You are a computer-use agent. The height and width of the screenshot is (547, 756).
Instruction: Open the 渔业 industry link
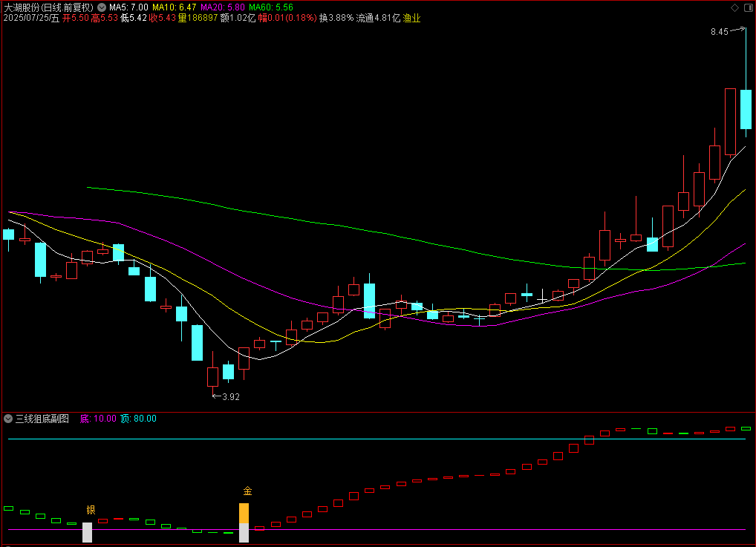[411, 19]
